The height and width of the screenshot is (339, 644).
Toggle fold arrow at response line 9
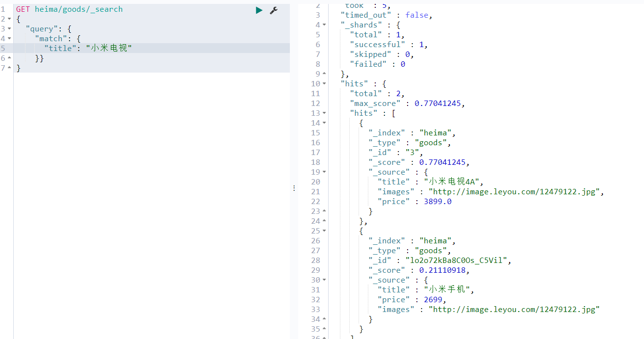[x=324, y=74]
